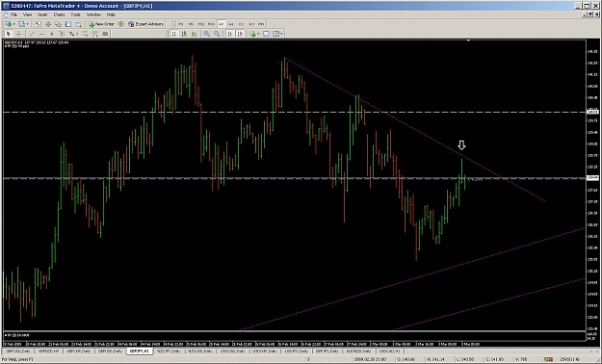Open the View menu
Image resolution: width=602 pixels, height=364 pixels.
[x=27, y=14]
